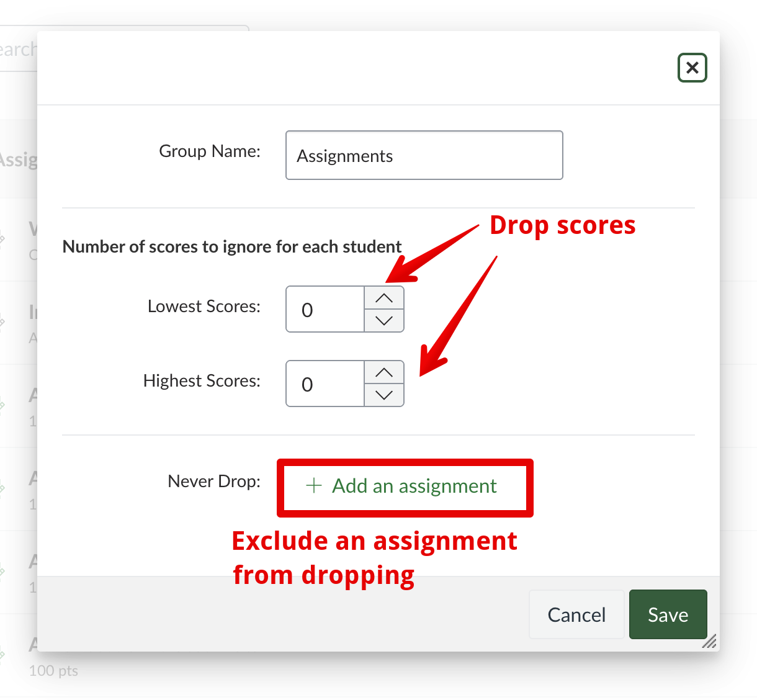Click the resize handle in dialog corner
757x700 pixels.
click(709, 642)
